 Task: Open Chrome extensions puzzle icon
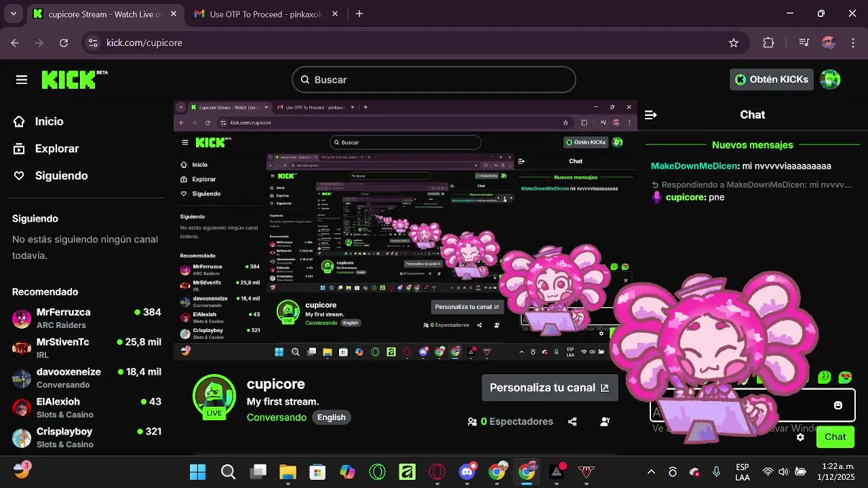tap(768, 43)
